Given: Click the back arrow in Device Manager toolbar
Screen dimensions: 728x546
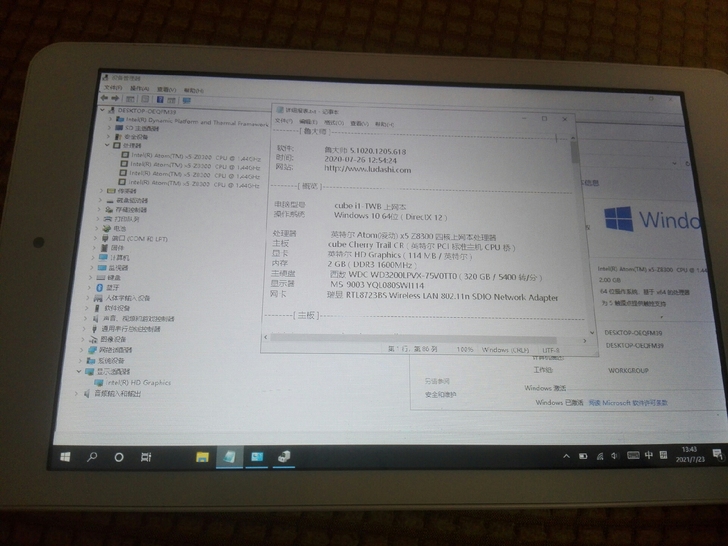Looking at the screenshot, I should (104, 98).
